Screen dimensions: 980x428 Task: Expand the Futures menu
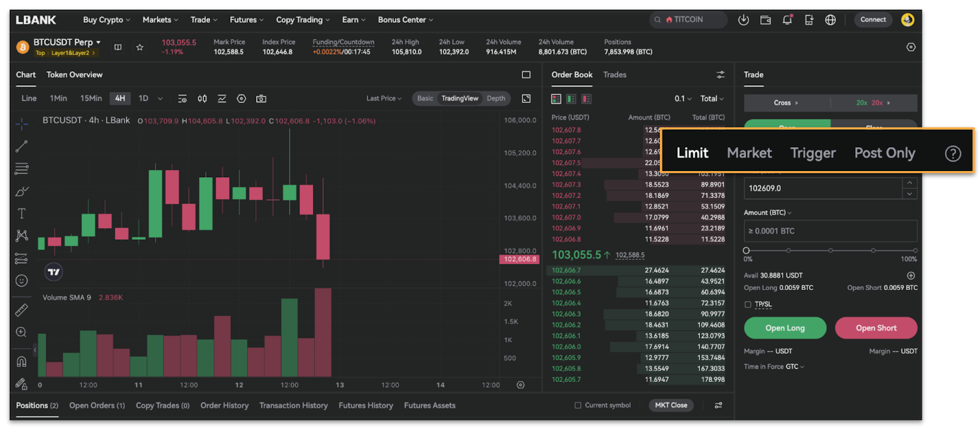[247, 20]
